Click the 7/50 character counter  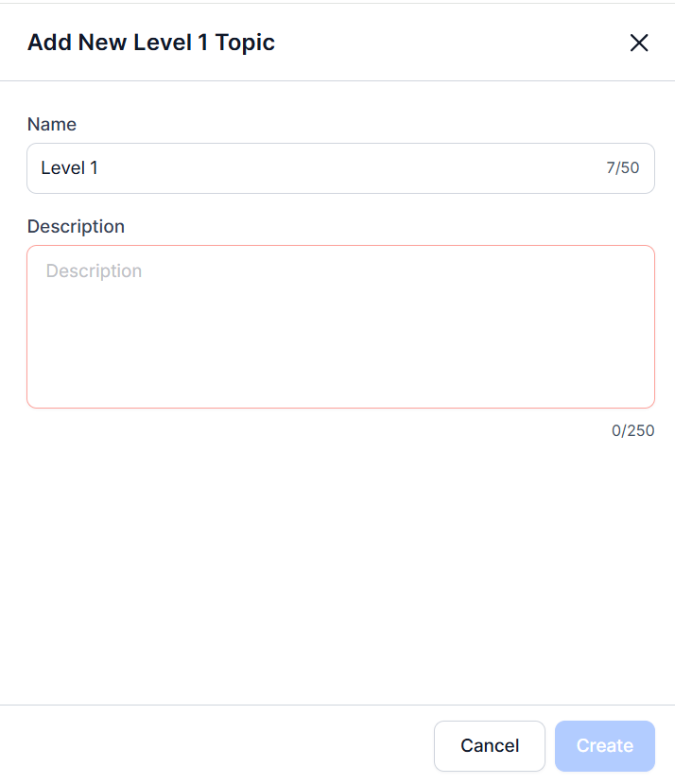622,168
